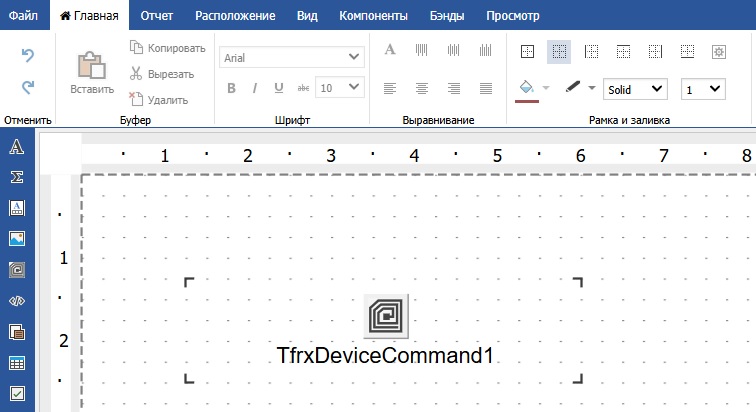Toggle Underline font formatting

(x=279, y=88)
